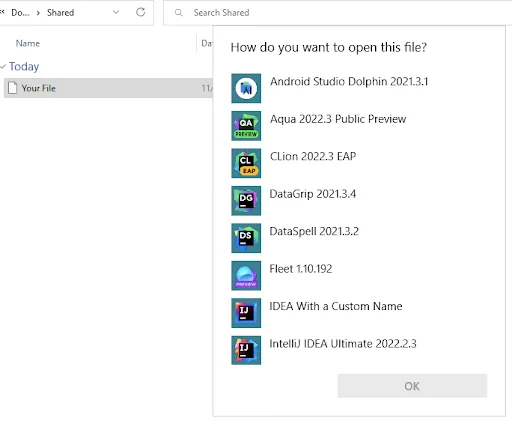Click the IDEA With a Custom Name label

point(336,306)
